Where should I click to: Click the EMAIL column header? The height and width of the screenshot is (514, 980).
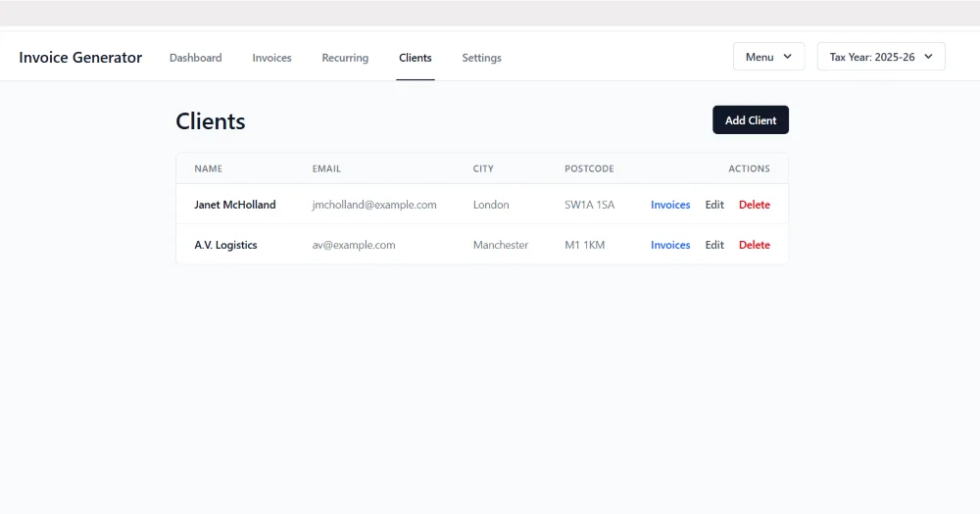point(326,168)
